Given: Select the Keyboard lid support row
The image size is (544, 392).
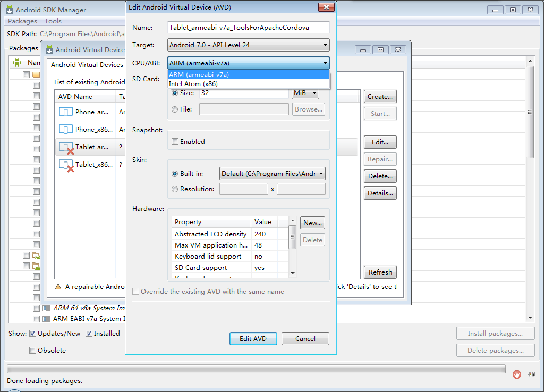Looking at the screenshot, I should click(x=229, y=257).
